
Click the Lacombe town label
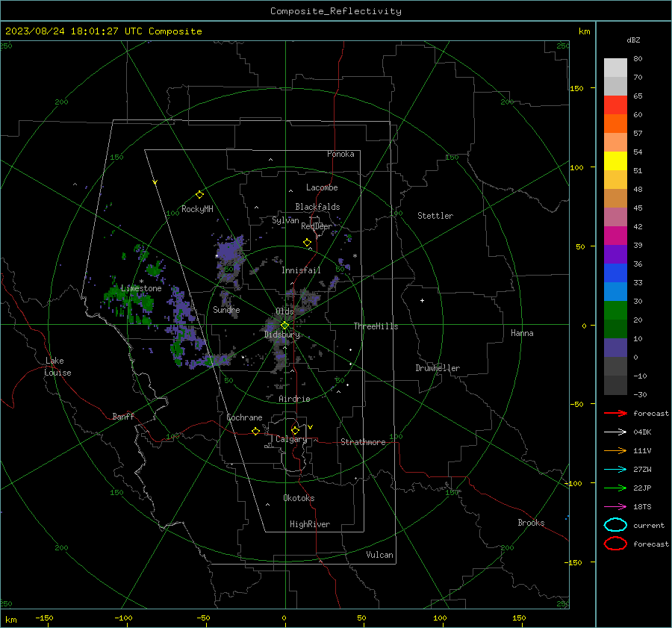322,187
